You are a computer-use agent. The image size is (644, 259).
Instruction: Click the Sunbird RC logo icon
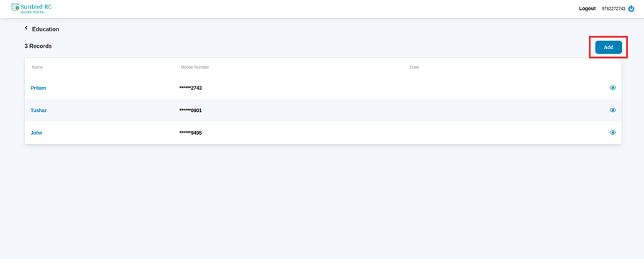tap(15, 7)
